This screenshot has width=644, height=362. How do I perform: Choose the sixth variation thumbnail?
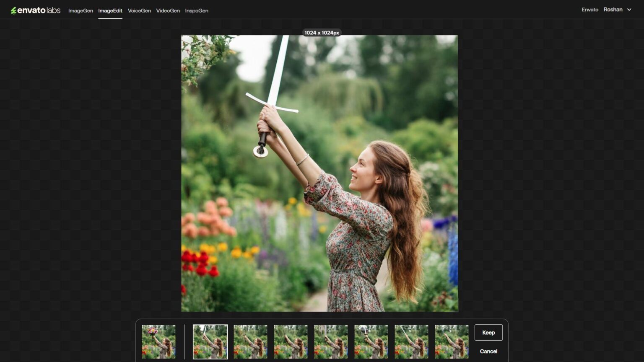click(x=371, y=341)
